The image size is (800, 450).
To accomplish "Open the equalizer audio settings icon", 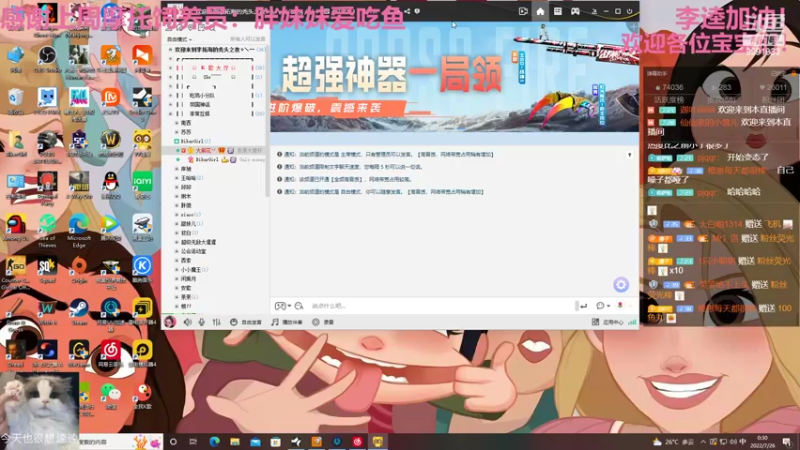I will (x=217, y=322).
